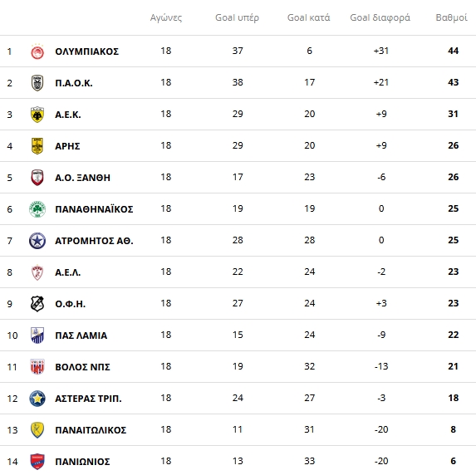Click the ΑΣΤΕΡΑΣ ΤΡΙΠ. star logo

37,399
